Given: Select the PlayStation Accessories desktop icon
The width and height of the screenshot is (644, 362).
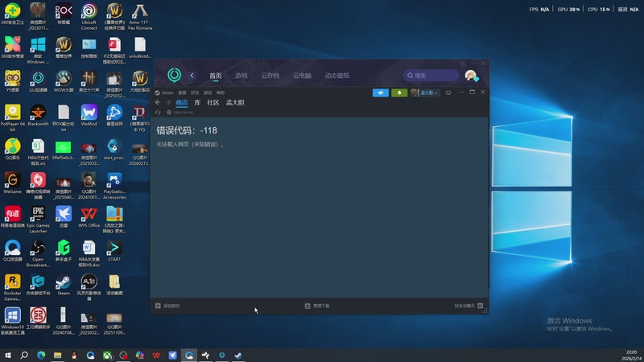Looking at the screenshot, I should 114,186.
